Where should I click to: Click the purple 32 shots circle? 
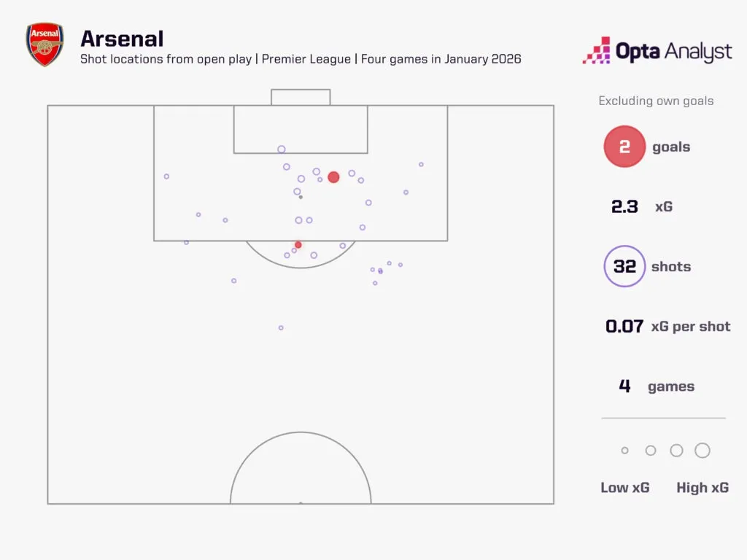tap(624, 266)
